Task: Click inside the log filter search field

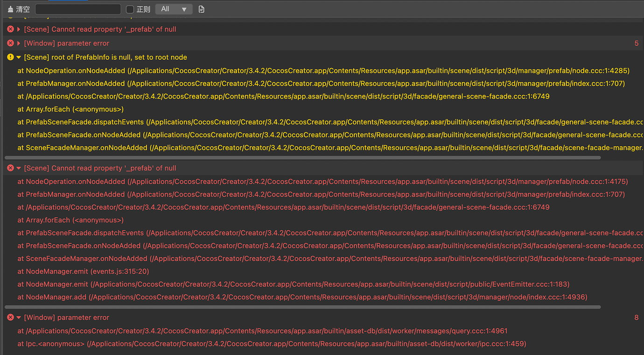Action: (78, 9)
